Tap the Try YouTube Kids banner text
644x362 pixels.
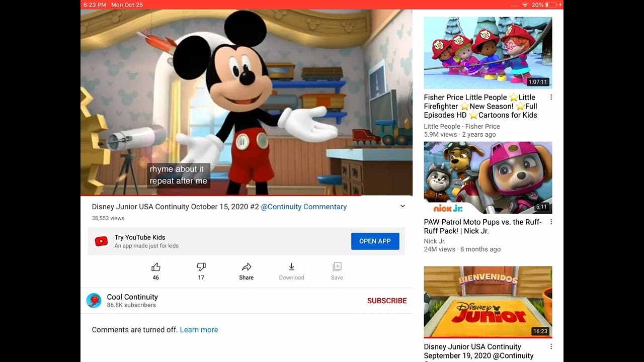(140, 237)
